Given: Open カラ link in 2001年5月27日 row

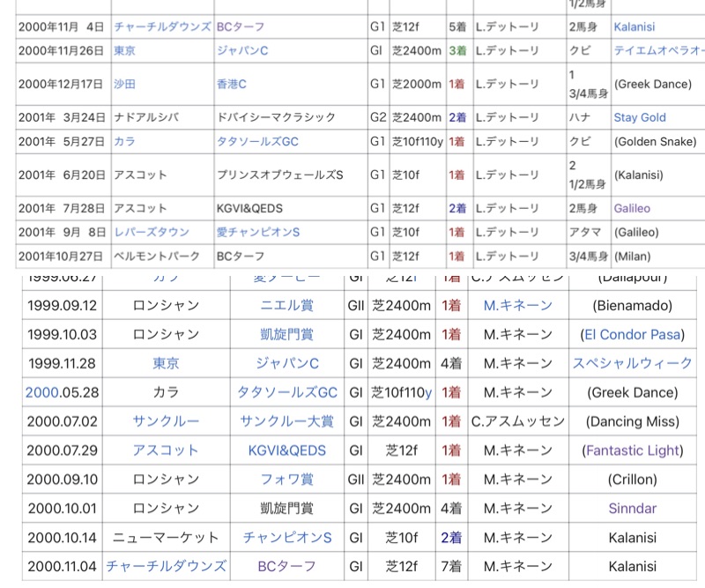Looking at the screenshot, I should point(124,142).
